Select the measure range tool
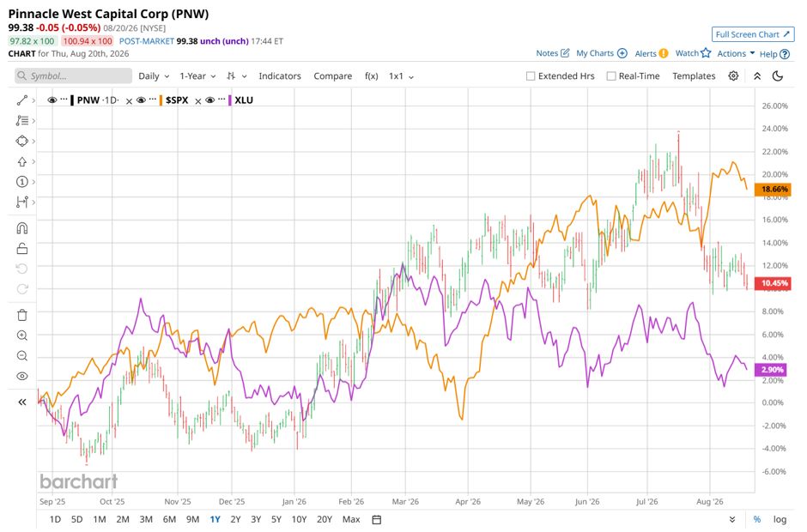Image resolution: width=807 pixels, height=532 pixels. 21,203
